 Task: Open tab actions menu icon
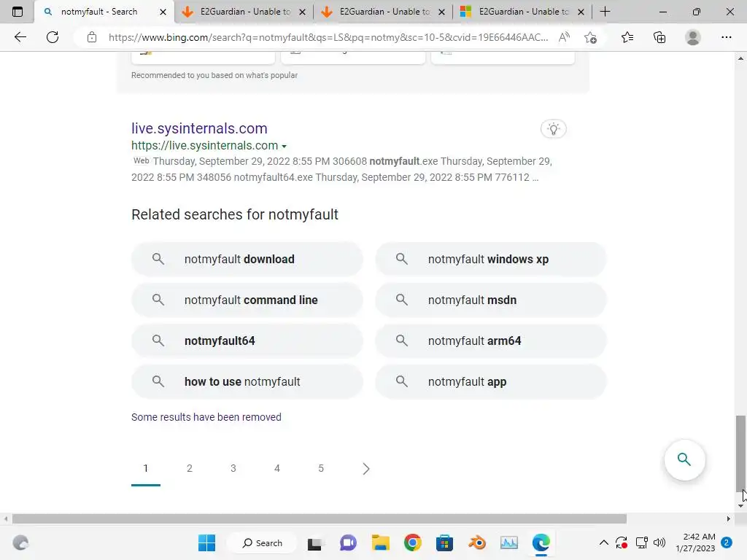[x=18, y=12]
